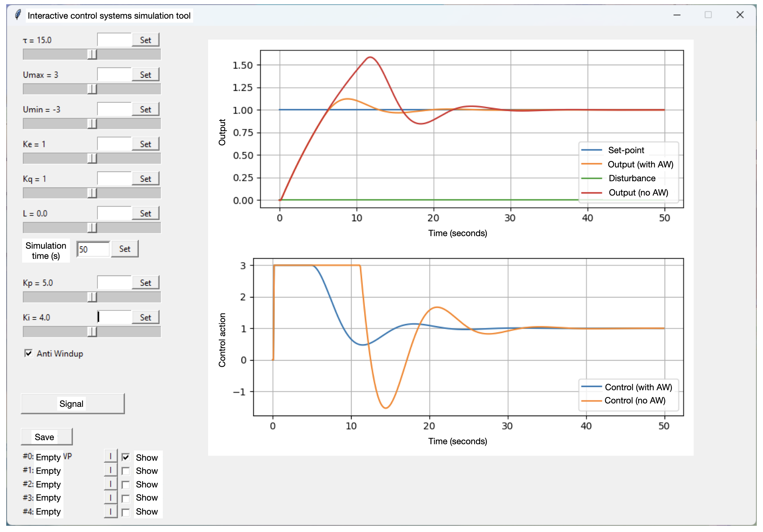Click the Umin input field
Screen dimensions: 763x532
click(x=115, y=109)
